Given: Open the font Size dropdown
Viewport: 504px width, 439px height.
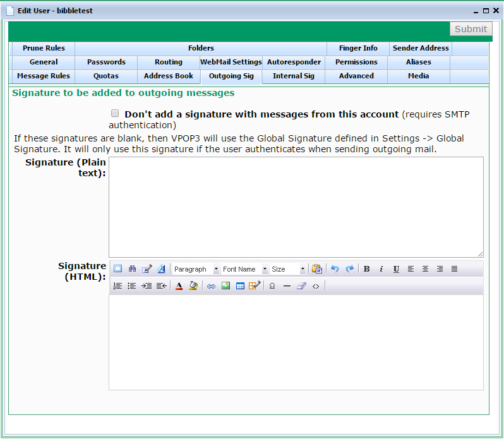Looking at the screenshot, I should tap(288, 269).
